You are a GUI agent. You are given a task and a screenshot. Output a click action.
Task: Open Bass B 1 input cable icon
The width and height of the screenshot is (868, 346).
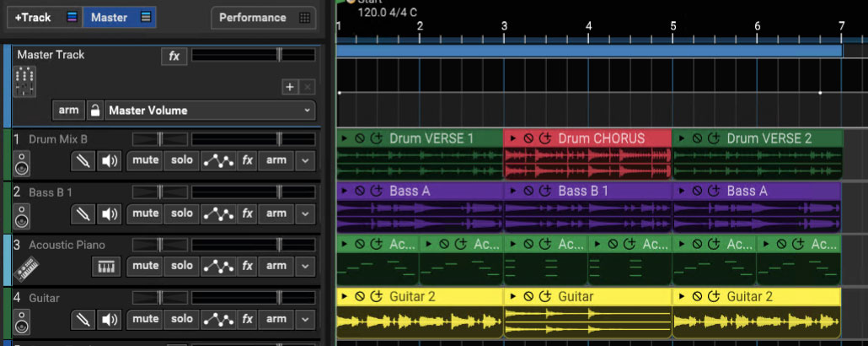(83, 214)
